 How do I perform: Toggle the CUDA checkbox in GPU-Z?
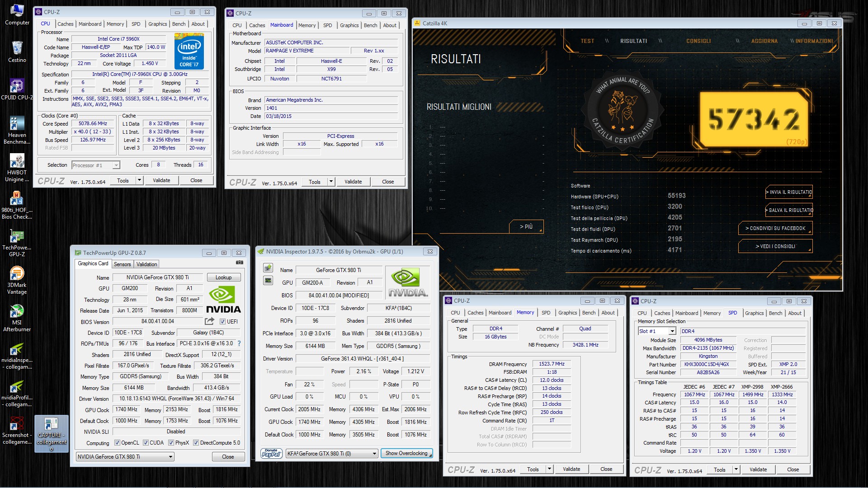[x=146, y=443]
